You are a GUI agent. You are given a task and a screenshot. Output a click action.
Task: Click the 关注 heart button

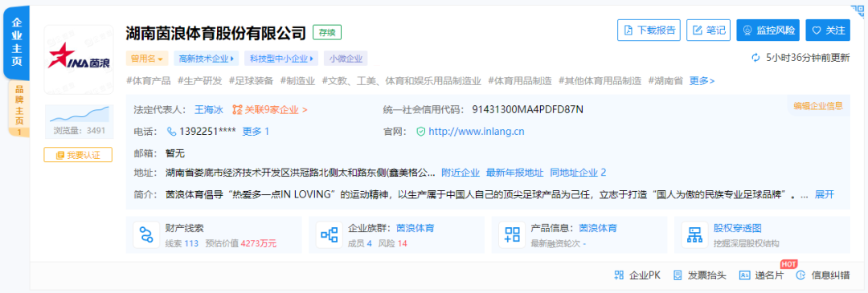(x=828, y=30)
